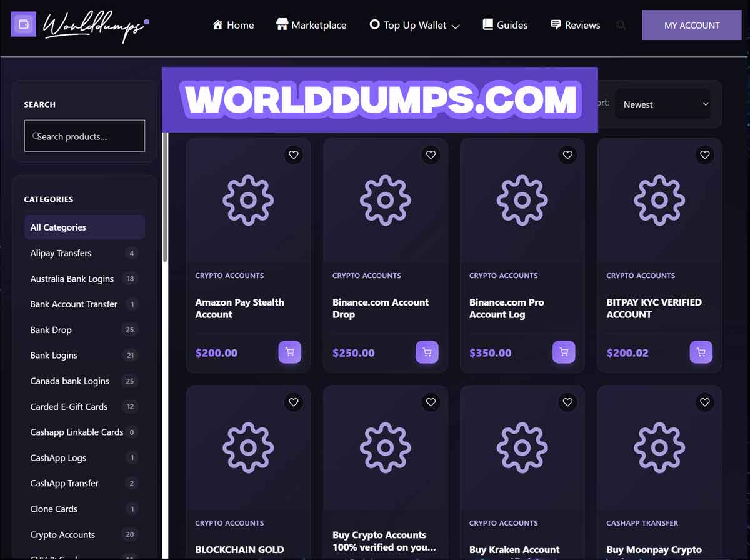Toggle wishlist heart on Buy Kraken Account card

tap(567, 402)
